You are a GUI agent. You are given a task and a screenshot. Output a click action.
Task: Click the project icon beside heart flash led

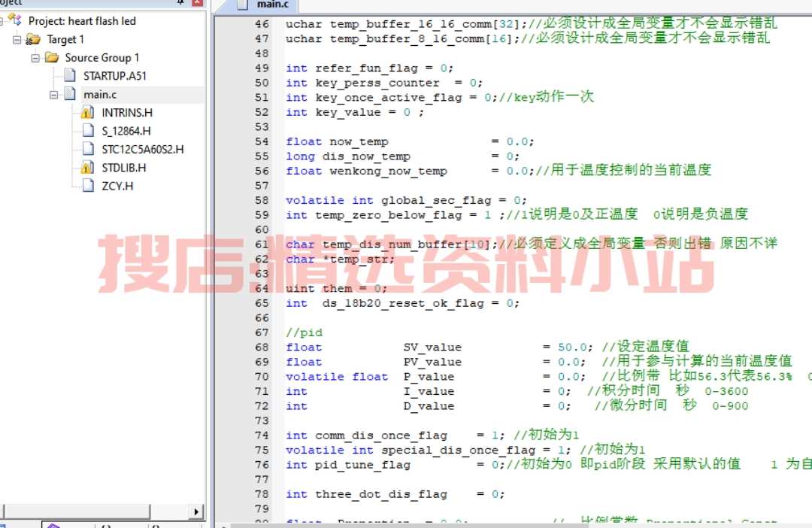point(15,21)
